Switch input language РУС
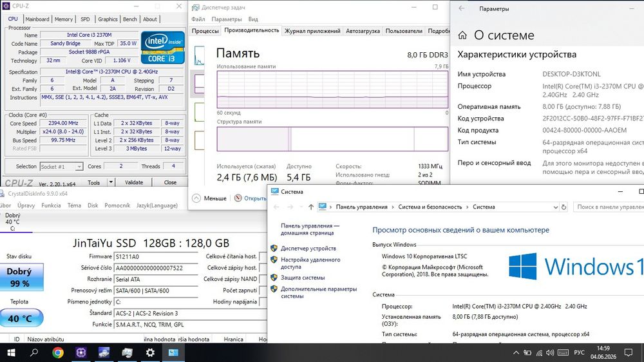 pyautogui.click(x=579, y=352)
